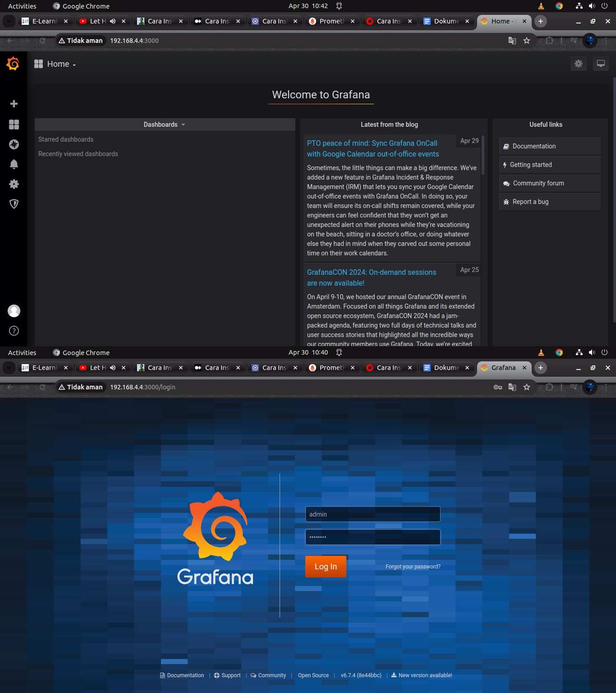Open Chrome three-dot menu in the Home window
This screenshot has height=693, width=616.
click(606, 41)
